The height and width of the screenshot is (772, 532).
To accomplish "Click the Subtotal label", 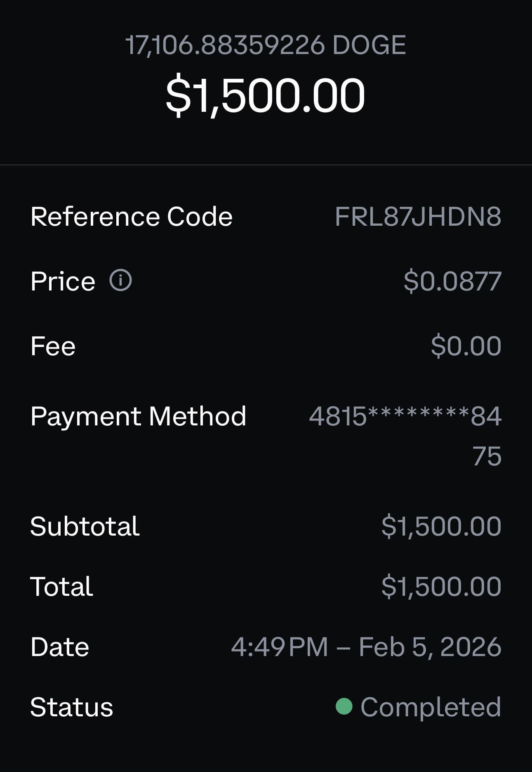I will 85,526.
